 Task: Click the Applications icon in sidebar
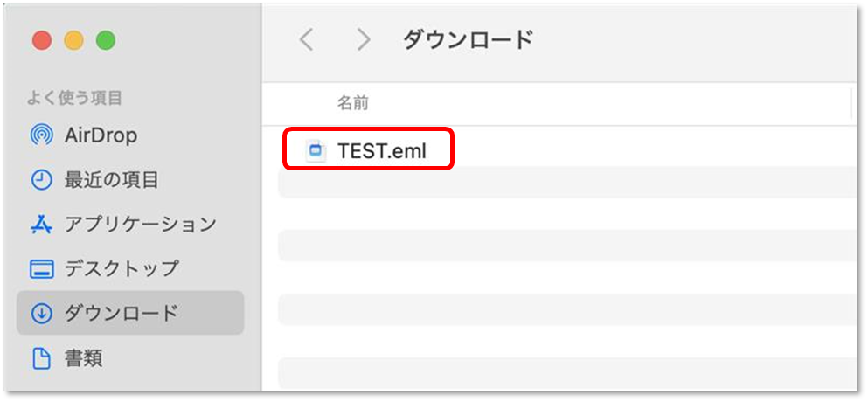click(41, 225)
